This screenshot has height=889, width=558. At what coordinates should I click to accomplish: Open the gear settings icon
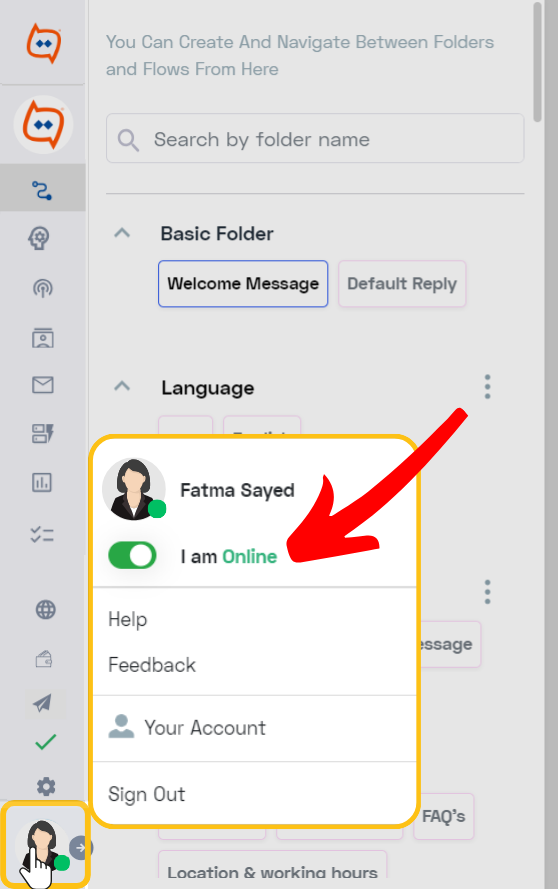(x=46, y=786)
